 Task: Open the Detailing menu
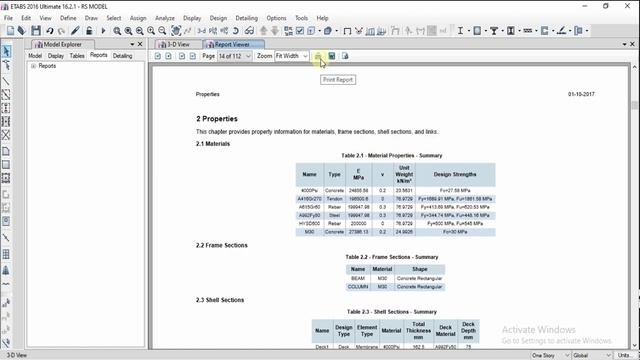click(x=247, y=18)
